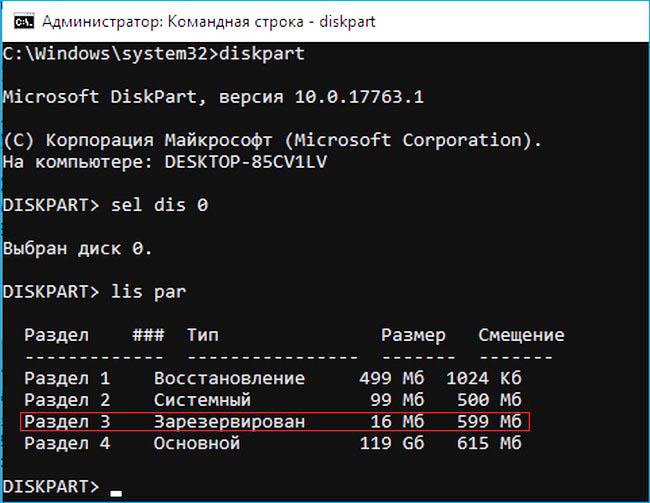Click the window title 'Администратор: Командная строка - diskpart'
The width and height of the screenshot is (650, 503).
209,22
